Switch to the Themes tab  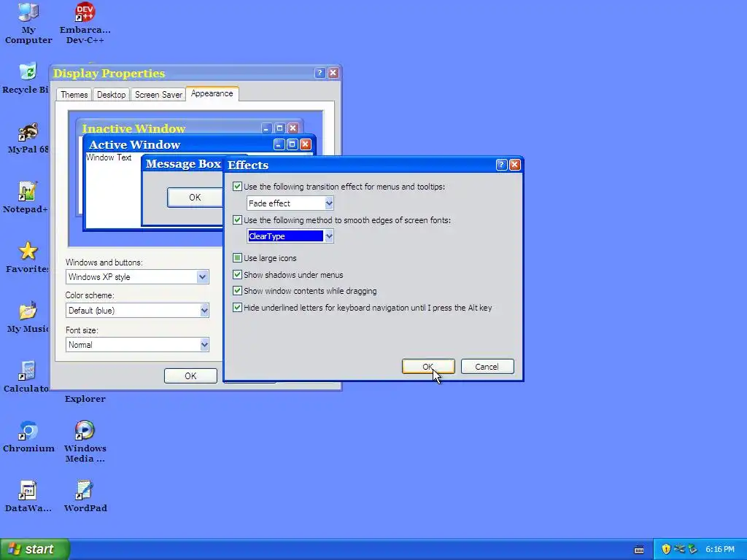point(74,95)
